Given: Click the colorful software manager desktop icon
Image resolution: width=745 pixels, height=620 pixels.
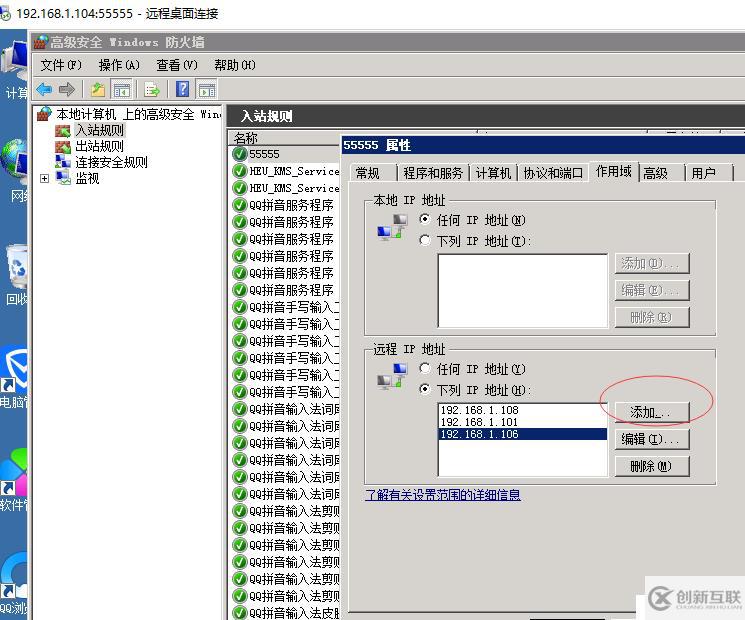Looking at the screenshot, I should [14, 473].
